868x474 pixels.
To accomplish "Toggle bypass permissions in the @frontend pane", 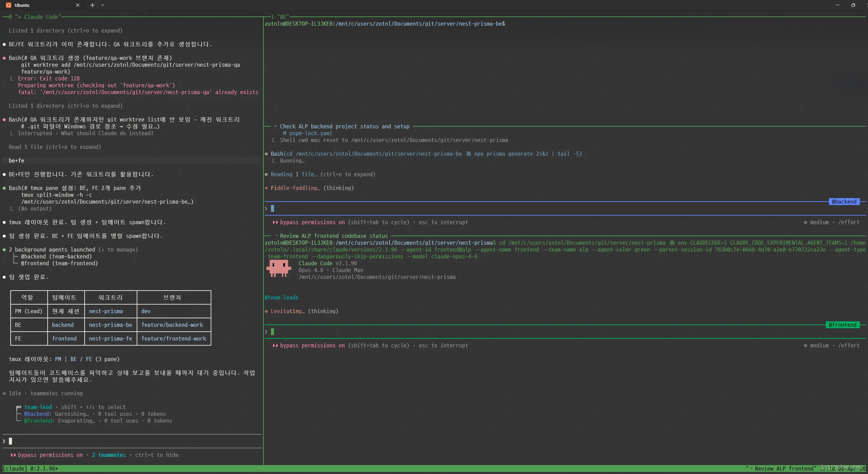I will click(310, 345).
